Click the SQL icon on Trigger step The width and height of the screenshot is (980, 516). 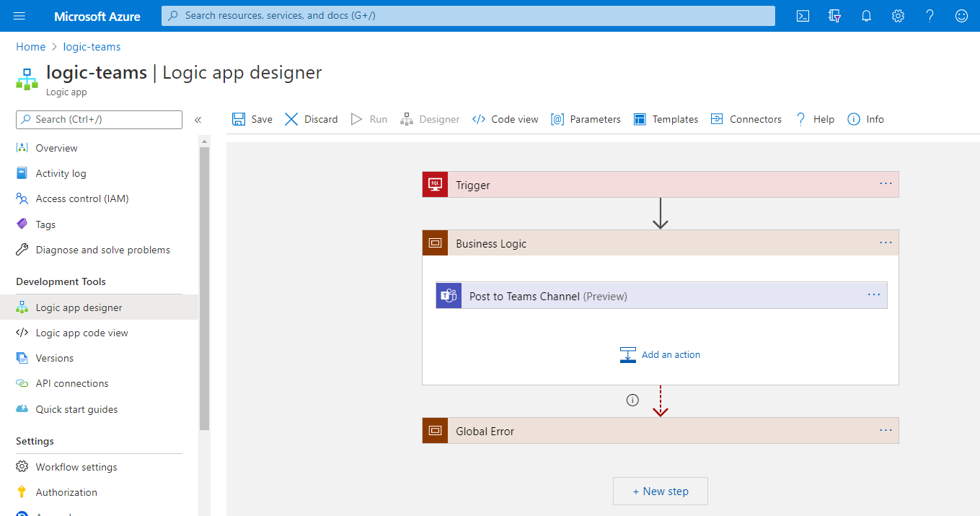click(435, 185)
